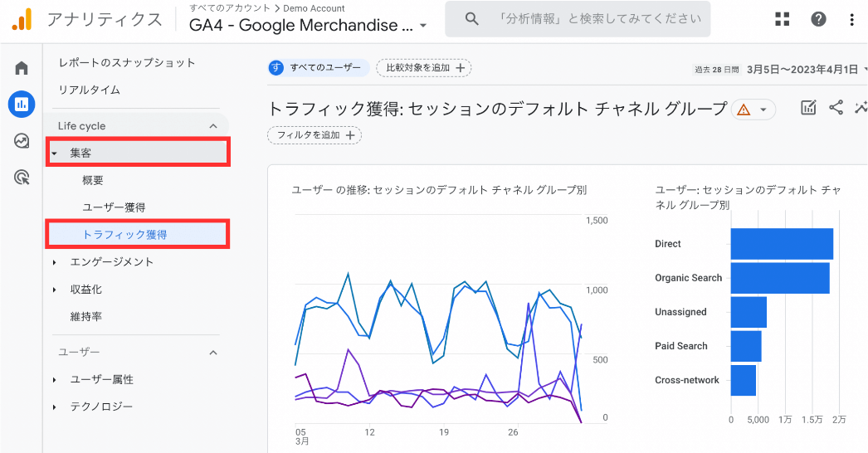Share this report via share icon
Screen dimensions: 868x453
click(836, 107)
